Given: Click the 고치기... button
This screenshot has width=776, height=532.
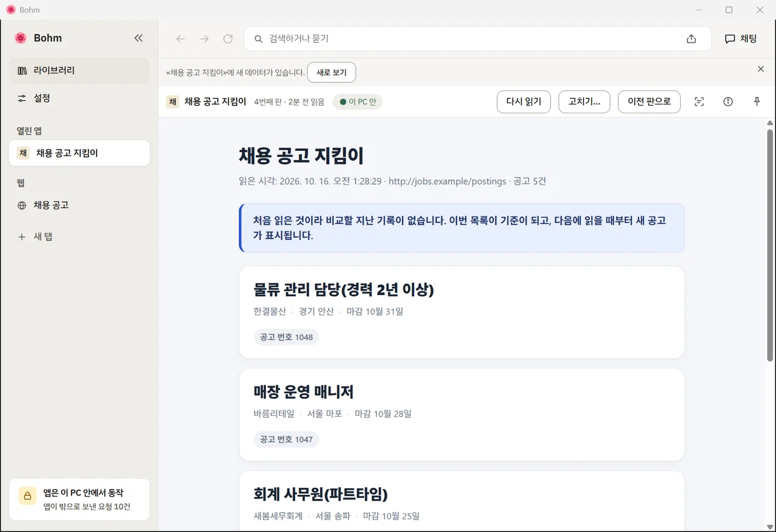Looking at the screenshot, I should pos(584,102).
